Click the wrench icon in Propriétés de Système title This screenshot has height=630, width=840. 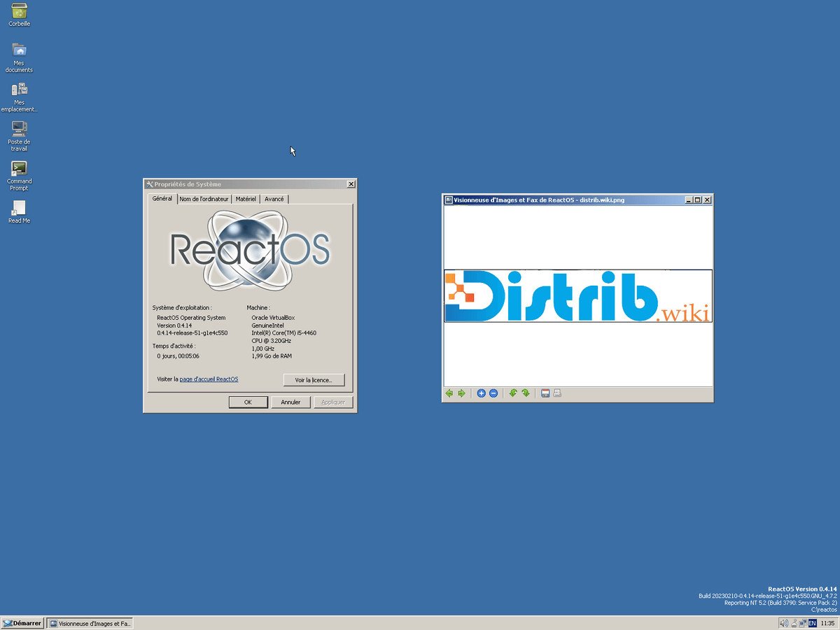coord(149,184)
